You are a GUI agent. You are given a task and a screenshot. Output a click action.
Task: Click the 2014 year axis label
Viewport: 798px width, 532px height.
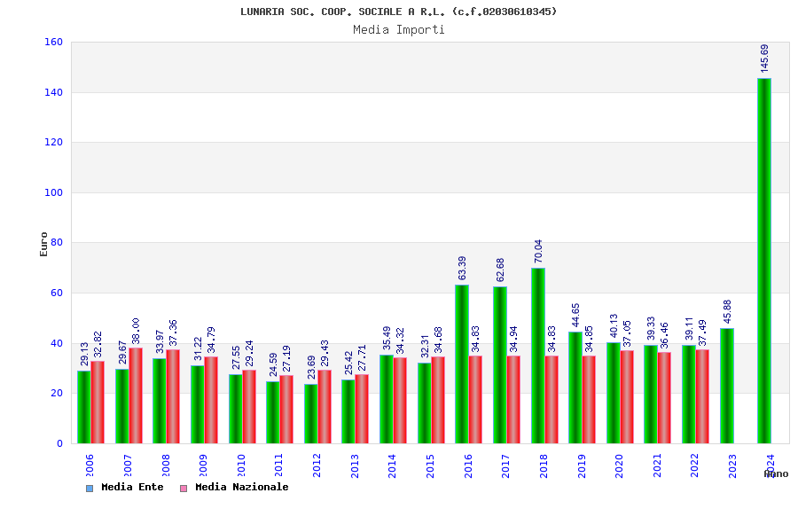[x=392, y=465]
